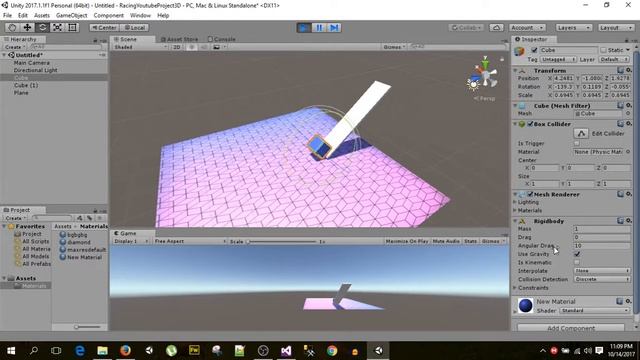
Task: Step one frame forward
Action: pyautogui.click(x=334, y=27)
